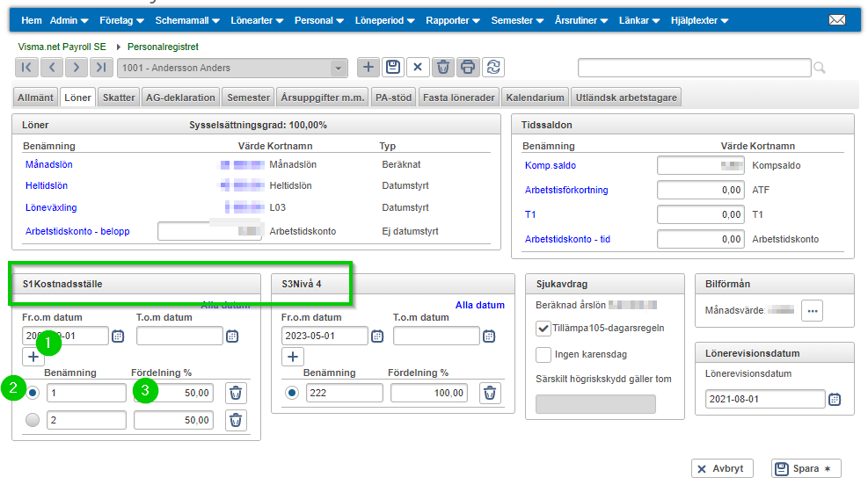This screenshot has height=492, width=868.
Task: Toggle Tillämpa 105-dagarsregeln checkbox
Action: (543, 328)
